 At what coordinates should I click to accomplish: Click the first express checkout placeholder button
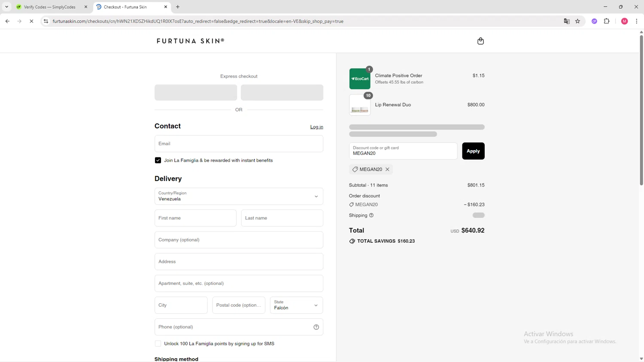point(196,93)
